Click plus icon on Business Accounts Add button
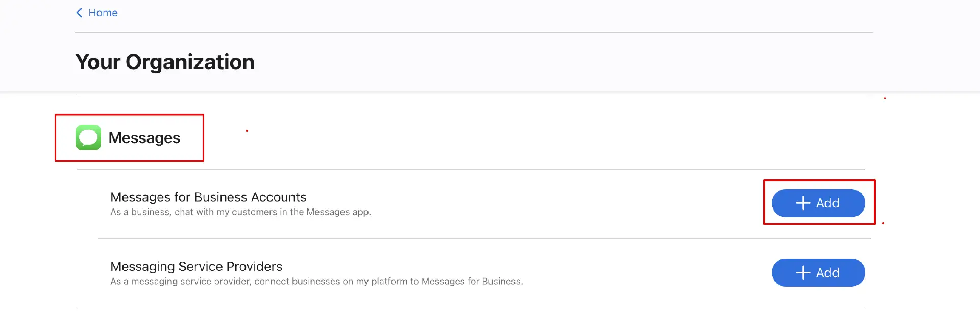980x326 pixels. click(803, 203)
